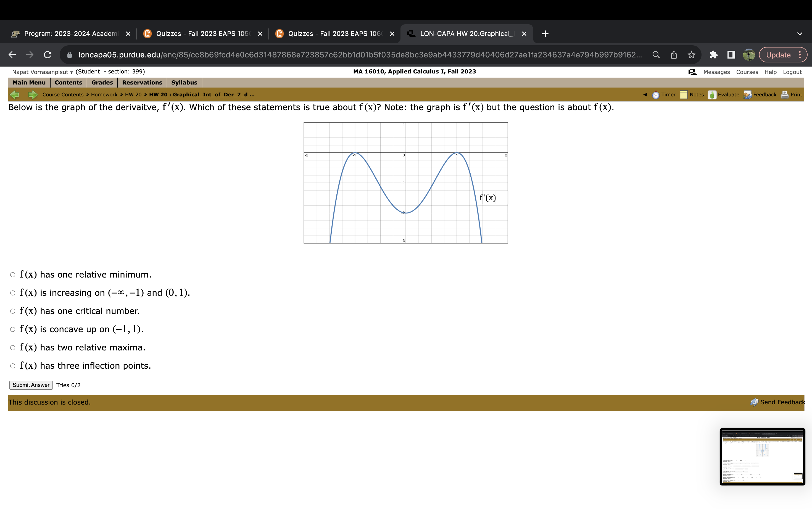Select 'f(x) has one relative minimum'
The width and height of the screenshot is (812, 528).
tap(13, 274)
